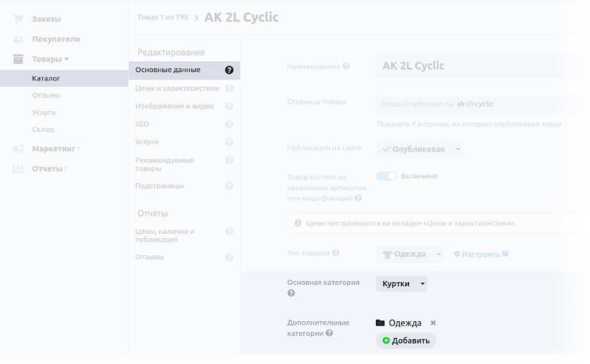Click the Добавить category button
The height and width of the screenshot is (364, 590).
point(406,341)
